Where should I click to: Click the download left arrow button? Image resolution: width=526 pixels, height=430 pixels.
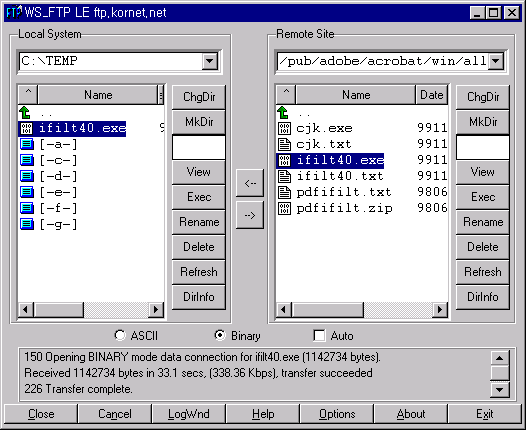tap(250, 183)
